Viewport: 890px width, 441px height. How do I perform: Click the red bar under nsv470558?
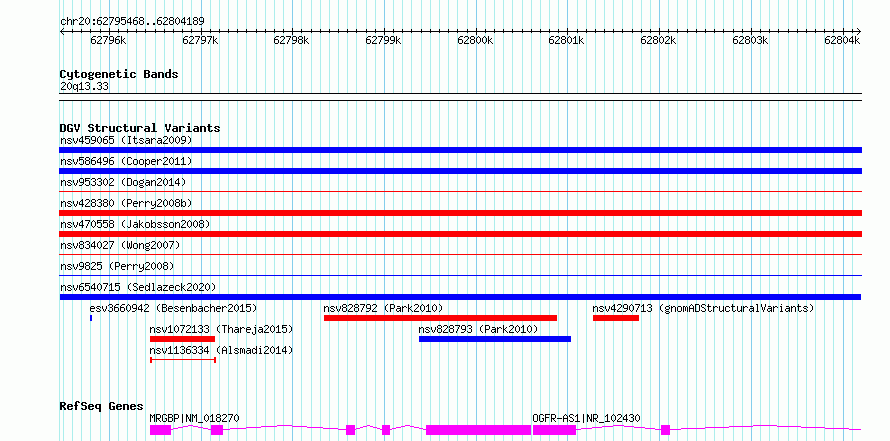[460, 234]
